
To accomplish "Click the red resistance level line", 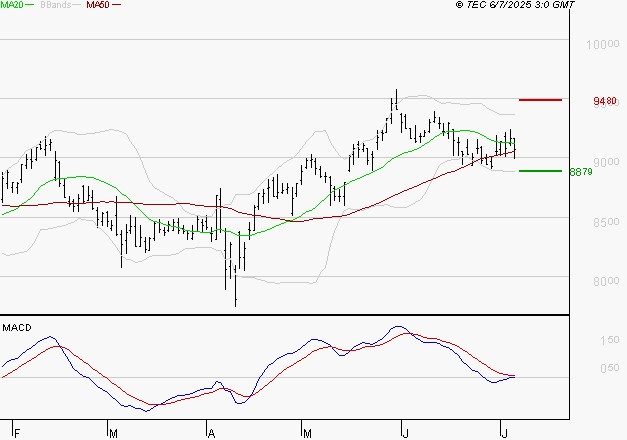I will coord(540,100).
